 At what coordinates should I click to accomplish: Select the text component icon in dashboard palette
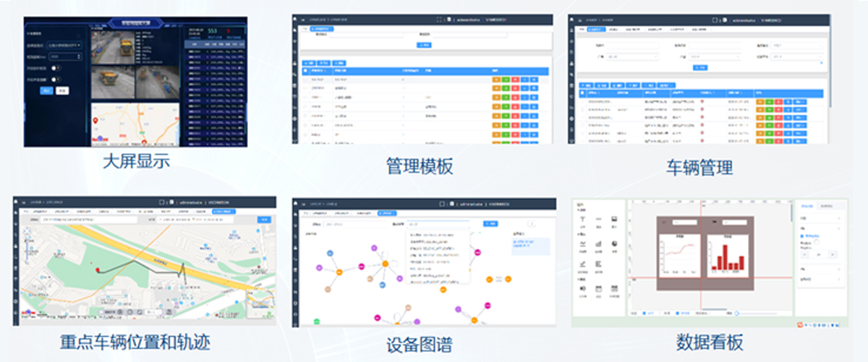pyautogui.click(x=583, y=219)
